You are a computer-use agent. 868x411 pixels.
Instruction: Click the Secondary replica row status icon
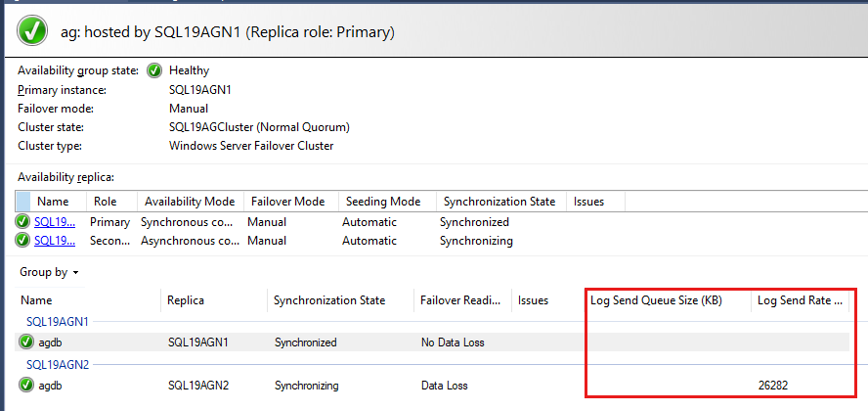click(x=22, y=241)
